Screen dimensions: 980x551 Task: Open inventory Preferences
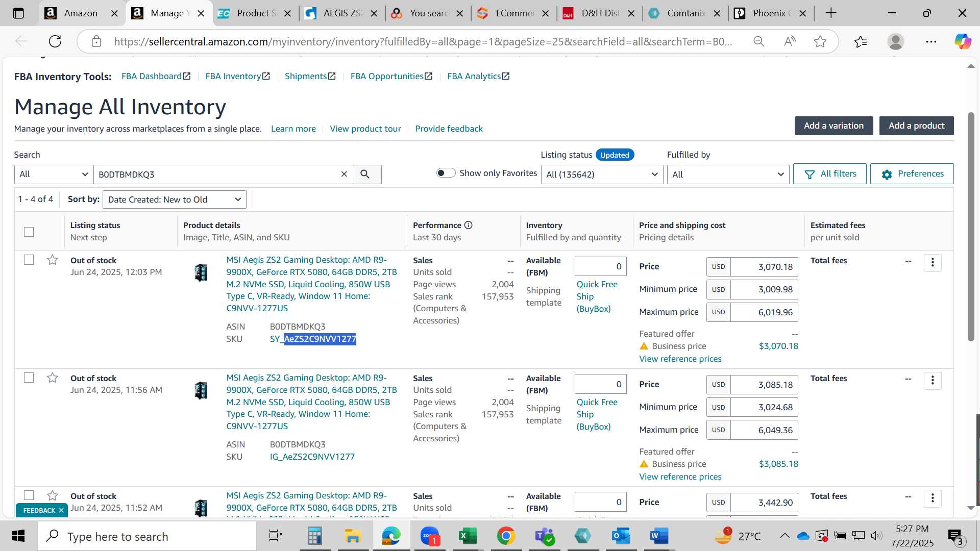pyautogui.click(x=912, y=174)
